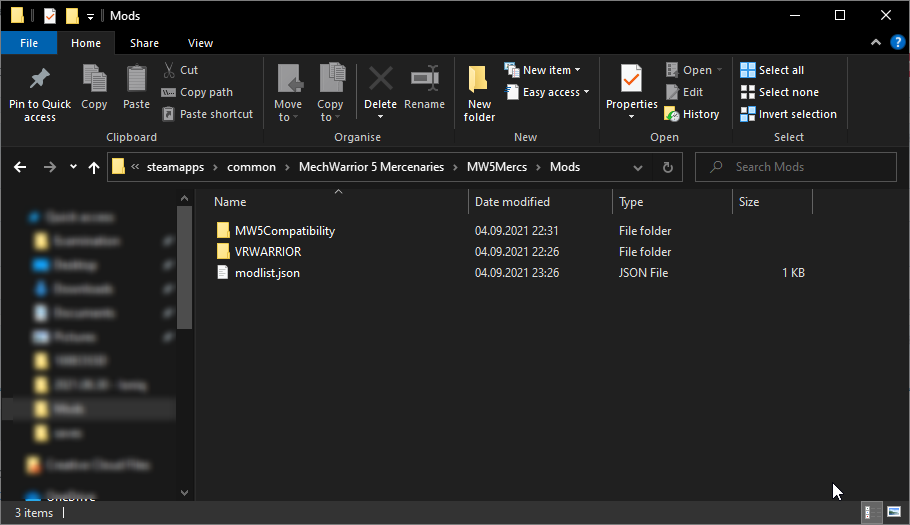Click the file icon of modlist.json
Viewport: 910px width, 525px height.
pyautogui.click(x=222, y=273)
